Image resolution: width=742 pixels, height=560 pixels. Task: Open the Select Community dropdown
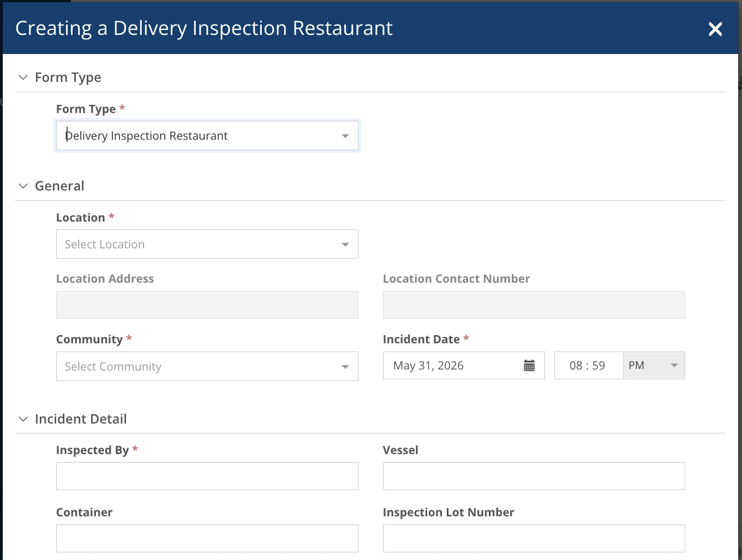coord(207,366)
